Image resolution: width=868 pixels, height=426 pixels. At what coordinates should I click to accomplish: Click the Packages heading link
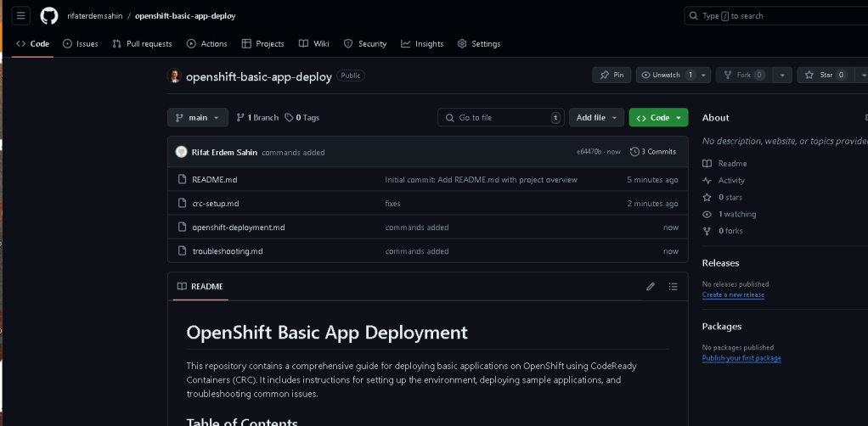721,327
